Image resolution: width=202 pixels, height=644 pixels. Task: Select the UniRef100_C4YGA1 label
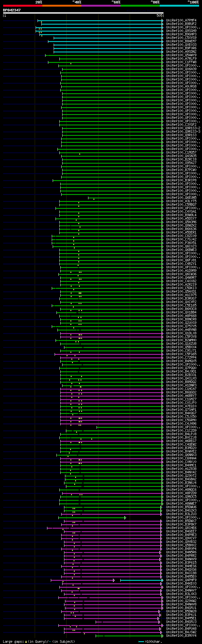(x=181, y=212)
